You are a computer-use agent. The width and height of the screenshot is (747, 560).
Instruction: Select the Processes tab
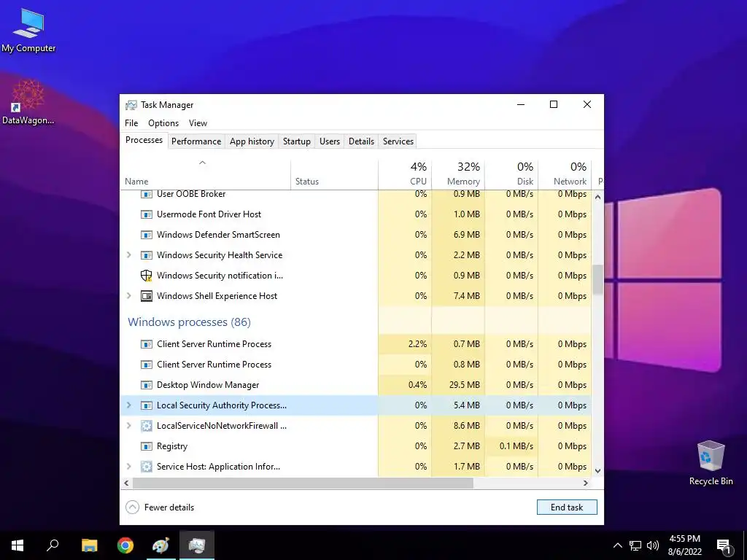click(144, 140)
